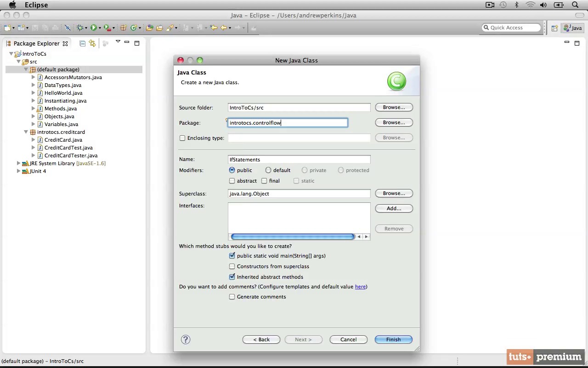Click the green Run button in toolbar
This screenshot has width=588, height=368.
tap(93, 28)
